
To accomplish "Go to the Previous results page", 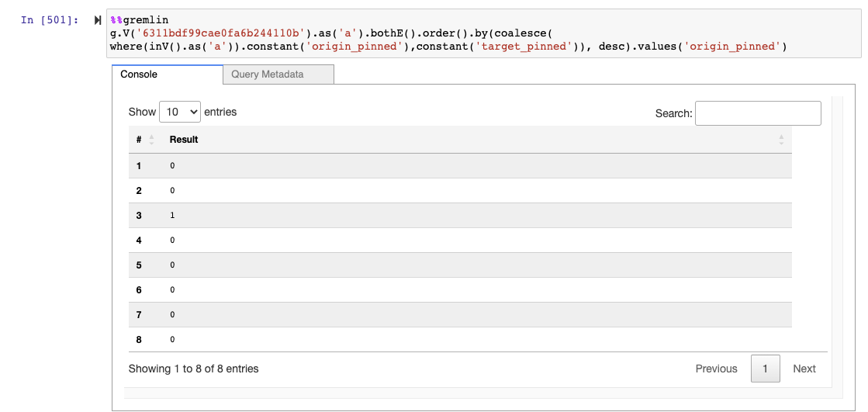I will point(716,369).
